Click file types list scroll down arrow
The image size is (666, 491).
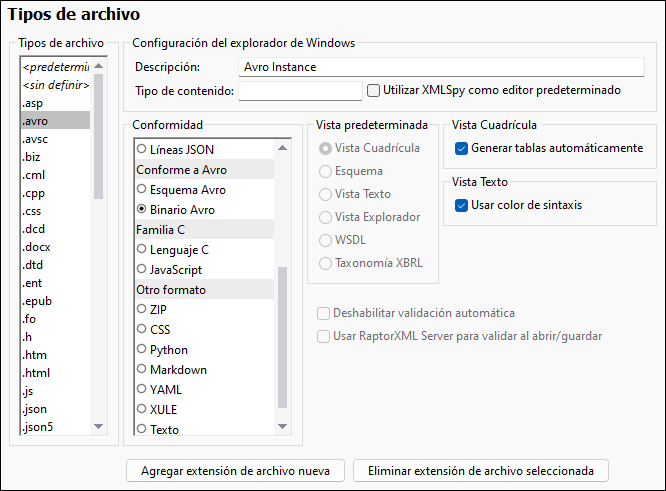[99, 426]
